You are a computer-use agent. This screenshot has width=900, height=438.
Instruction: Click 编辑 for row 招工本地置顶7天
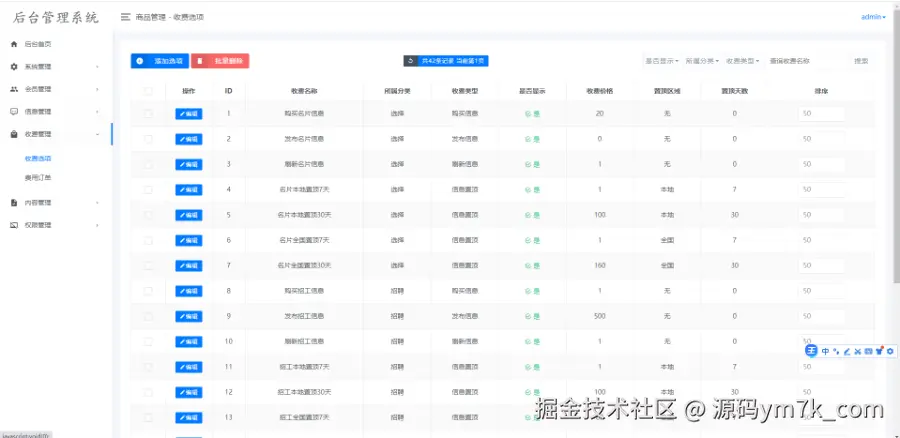click(189, 367)
